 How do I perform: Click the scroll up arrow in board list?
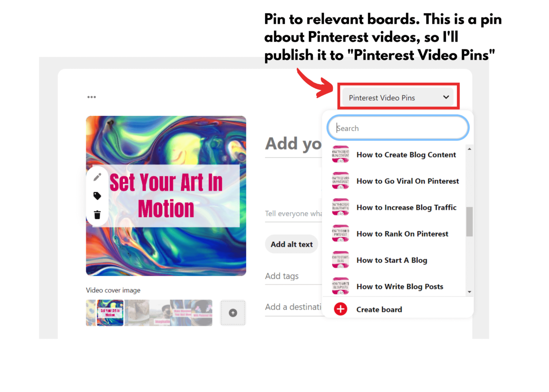469,149
